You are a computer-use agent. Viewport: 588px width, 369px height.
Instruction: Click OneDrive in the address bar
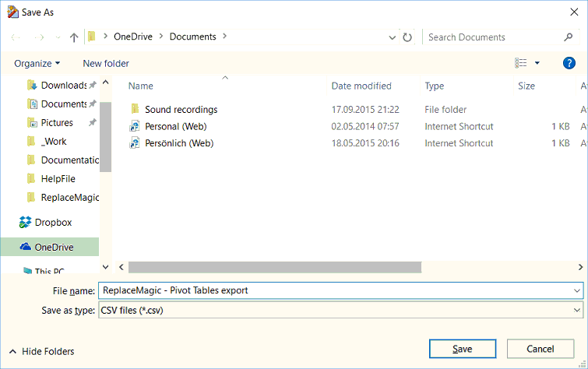(x=133, y=37)
